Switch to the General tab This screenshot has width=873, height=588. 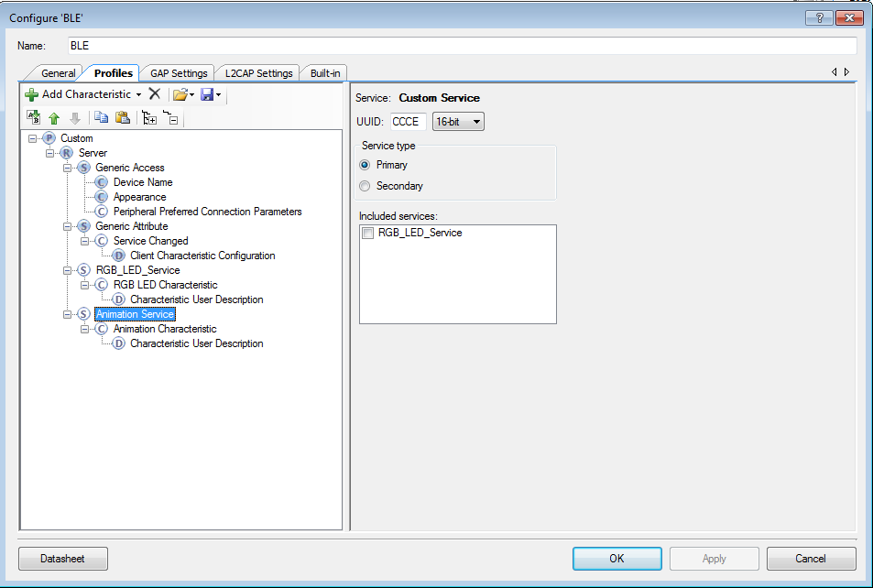[58, 73]
